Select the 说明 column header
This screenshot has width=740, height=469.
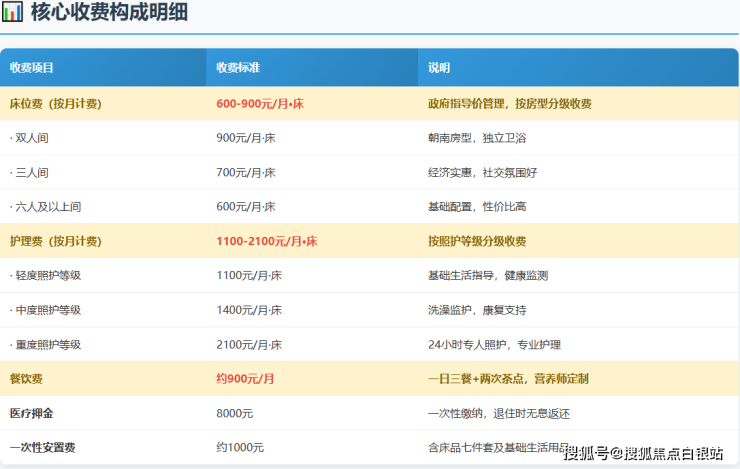point(439,68)
